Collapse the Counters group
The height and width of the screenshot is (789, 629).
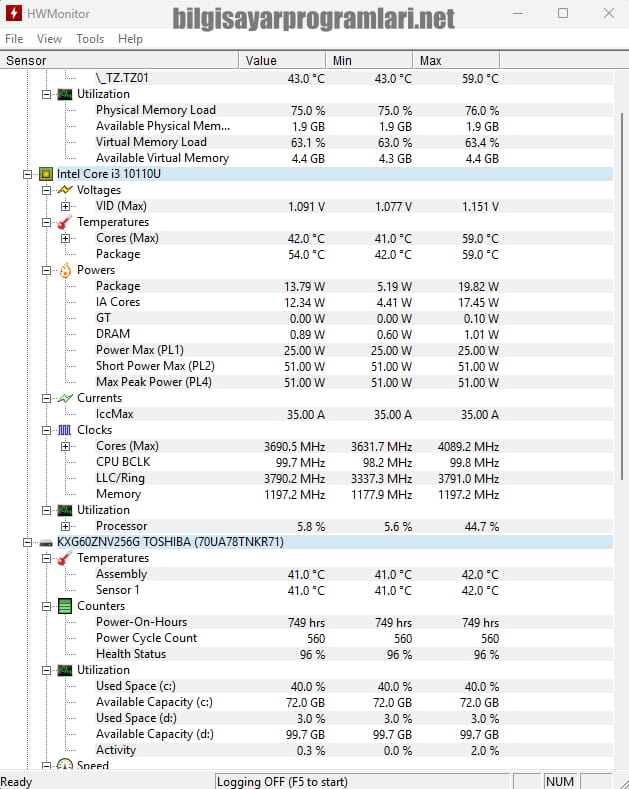click(x=46, y=606)
